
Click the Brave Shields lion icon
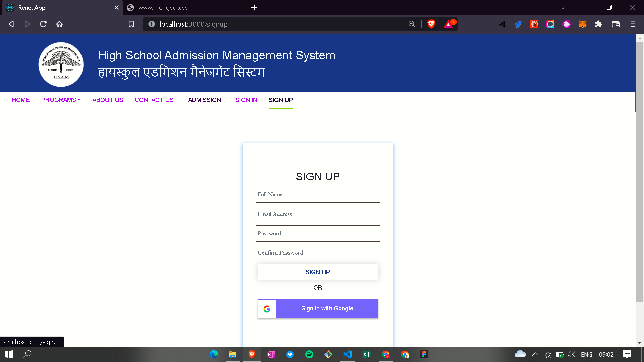click(431, 24)
